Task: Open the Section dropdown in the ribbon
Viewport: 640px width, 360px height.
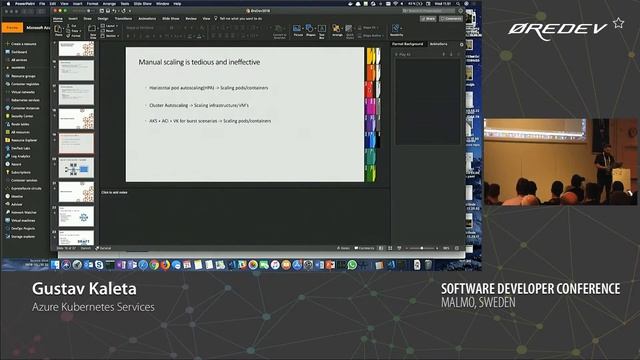Action: pos(109,36)
